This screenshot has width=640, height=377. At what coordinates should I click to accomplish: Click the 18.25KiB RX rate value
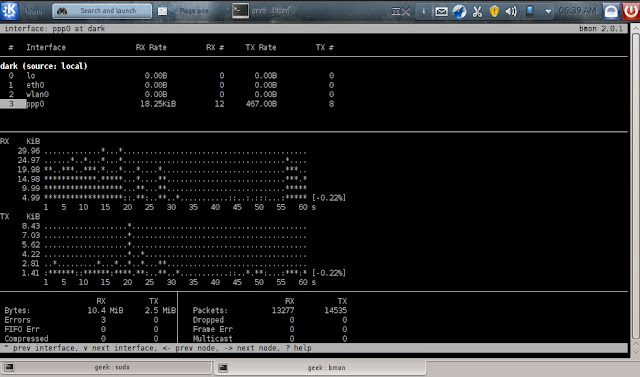(x=158, y=104)
